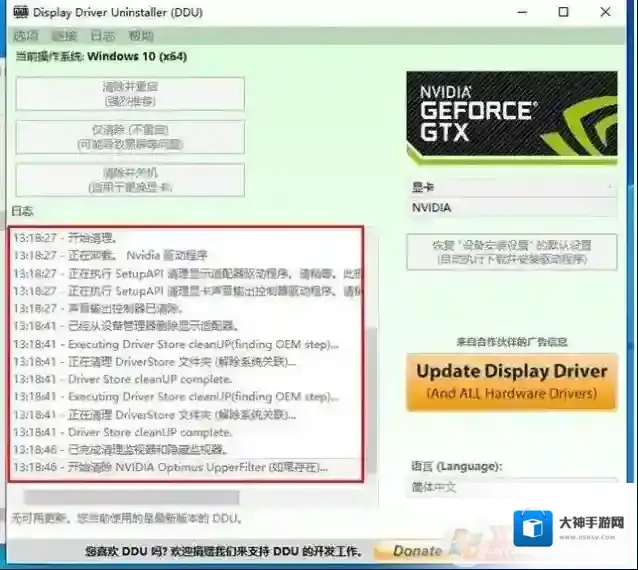
Task: Click the Update Display Driver ad banner
Action: [x=511, y=381]
